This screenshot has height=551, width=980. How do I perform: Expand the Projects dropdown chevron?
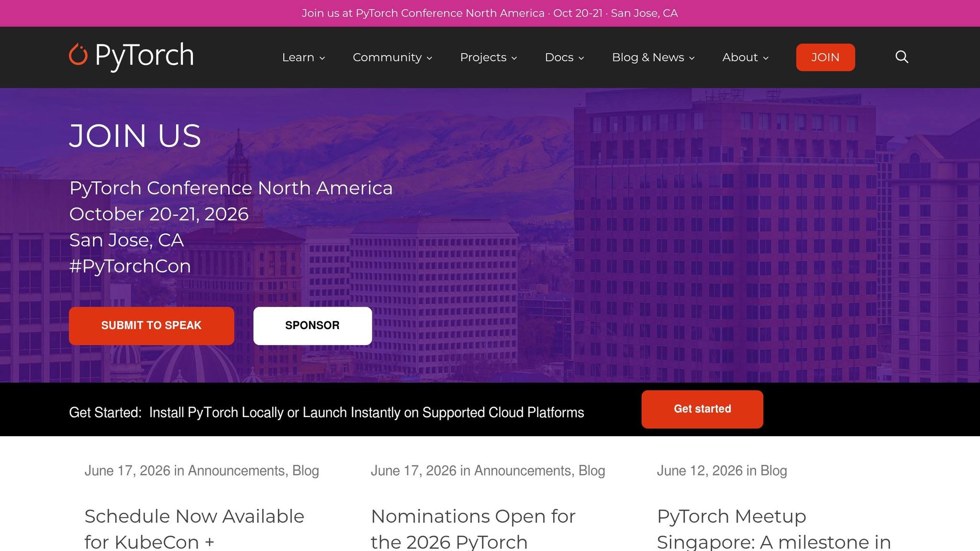coord(514,58)
